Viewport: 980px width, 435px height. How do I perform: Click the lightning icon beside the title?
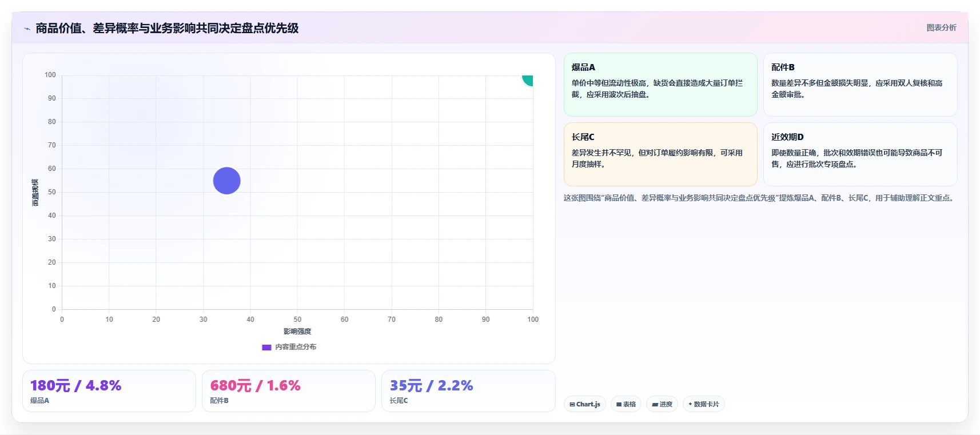pyautogui.click(x=27, y=29)
